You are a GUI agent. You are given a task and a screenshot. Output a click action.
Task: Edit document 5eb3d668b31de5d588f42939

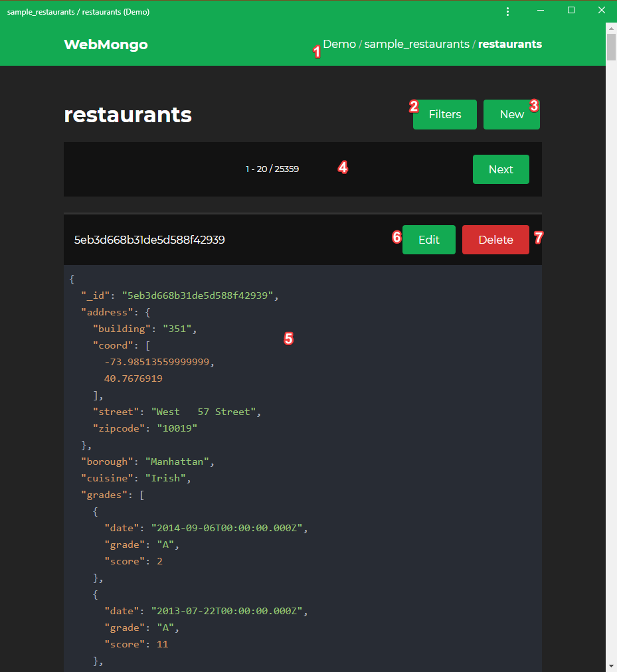pyautogui.click(x=428, y=240)
